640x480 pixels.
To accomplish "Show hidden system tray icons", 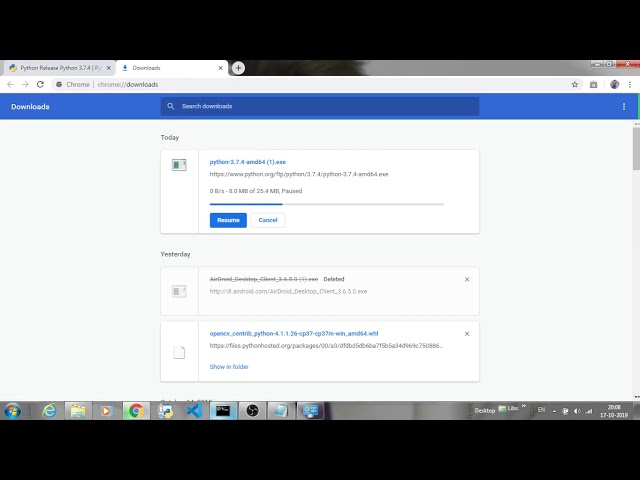I will click(554, 411).
